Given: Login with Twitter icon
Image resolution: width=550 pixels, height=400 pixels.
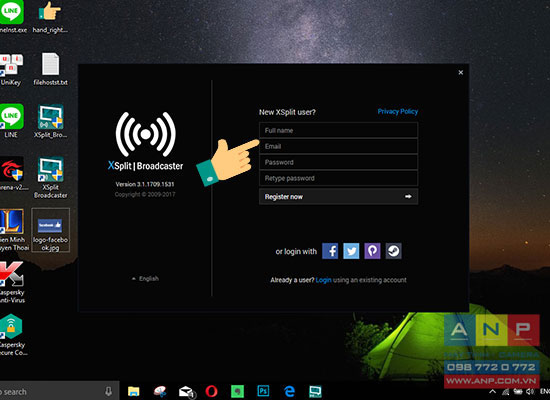Looking at the screenshot, I should pyautogui.click(x=351, y=251).
